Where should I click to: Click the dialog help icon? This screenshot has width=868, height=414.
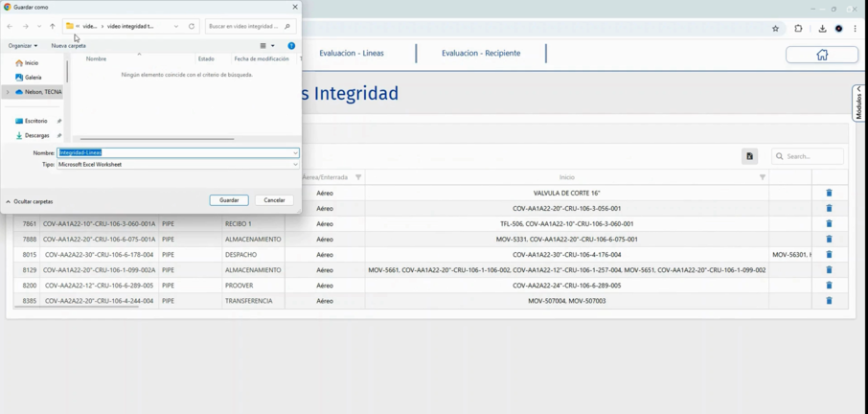click(291, 45)
